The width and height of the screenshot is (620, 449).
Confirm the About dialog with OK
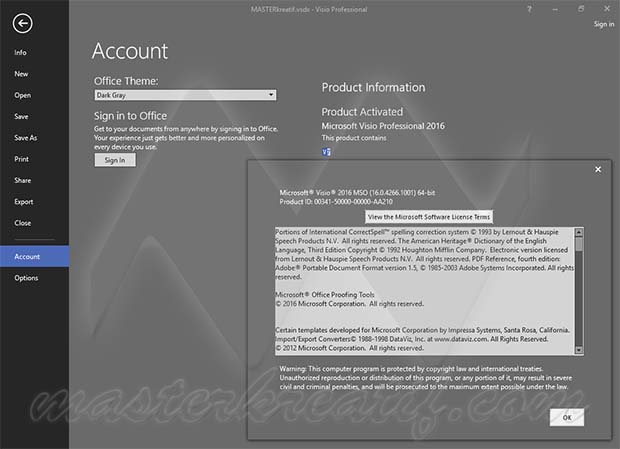coord(567,417)
